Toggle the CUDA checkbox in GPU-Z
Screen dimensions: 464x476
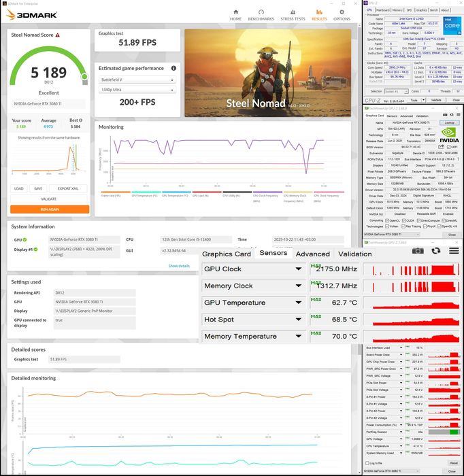pyautogui.click(x=404, y=220)
